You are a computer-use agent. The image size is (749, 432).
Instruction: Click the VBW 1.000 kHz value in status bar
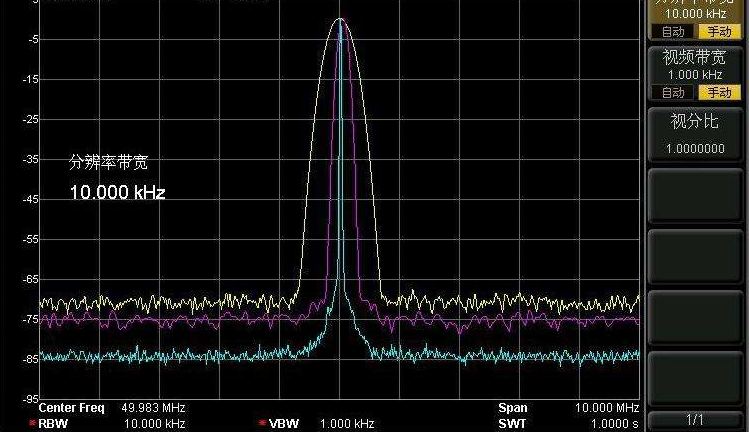click(347, 424)
